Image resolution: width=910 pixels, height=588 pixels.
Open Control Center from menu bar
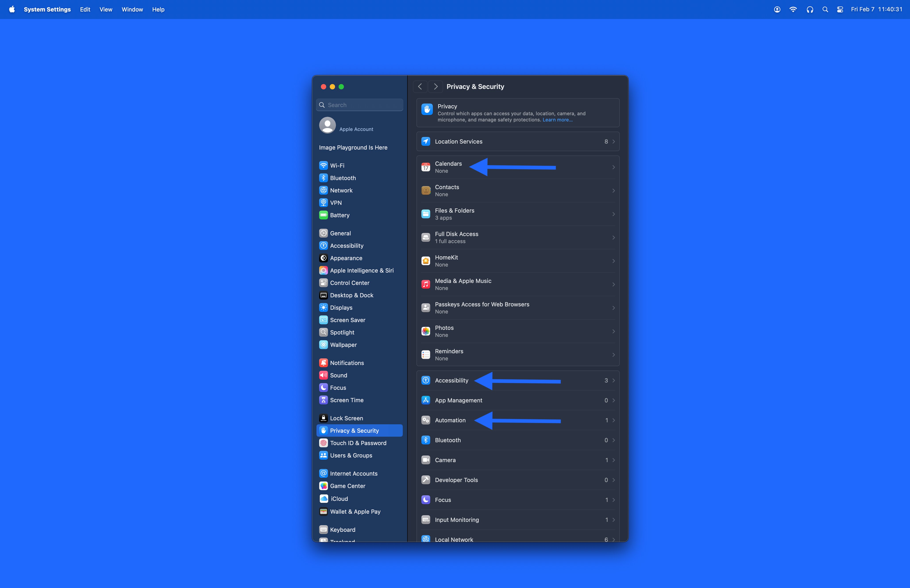click(x=840, y=9)
